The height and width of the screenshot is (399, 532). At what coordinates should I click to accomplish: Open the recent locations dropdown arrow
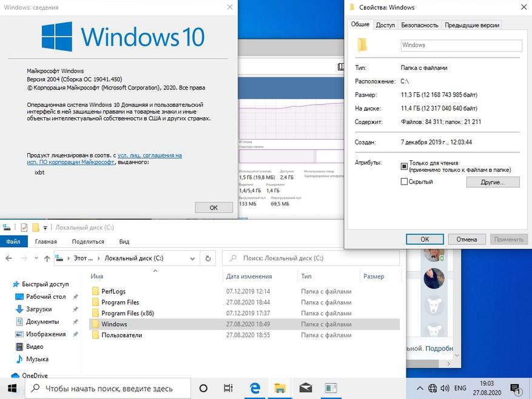coord(36,259)
